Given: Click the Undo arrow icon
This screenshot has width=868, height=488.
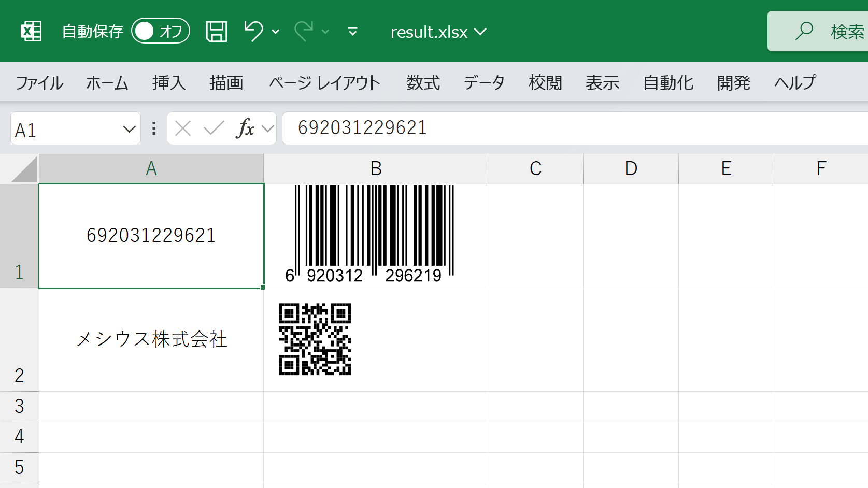Looking at the screenshot, I should pos(254,32).
